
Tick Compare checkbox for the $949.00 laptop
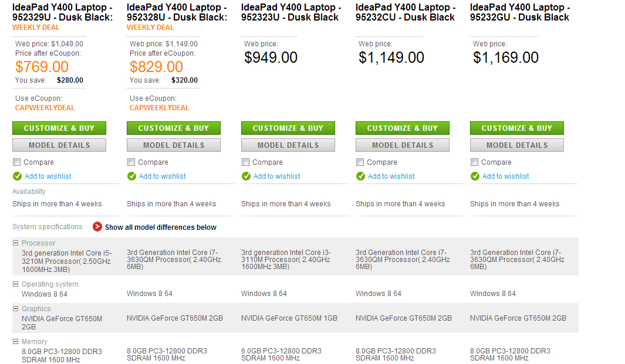246,162
